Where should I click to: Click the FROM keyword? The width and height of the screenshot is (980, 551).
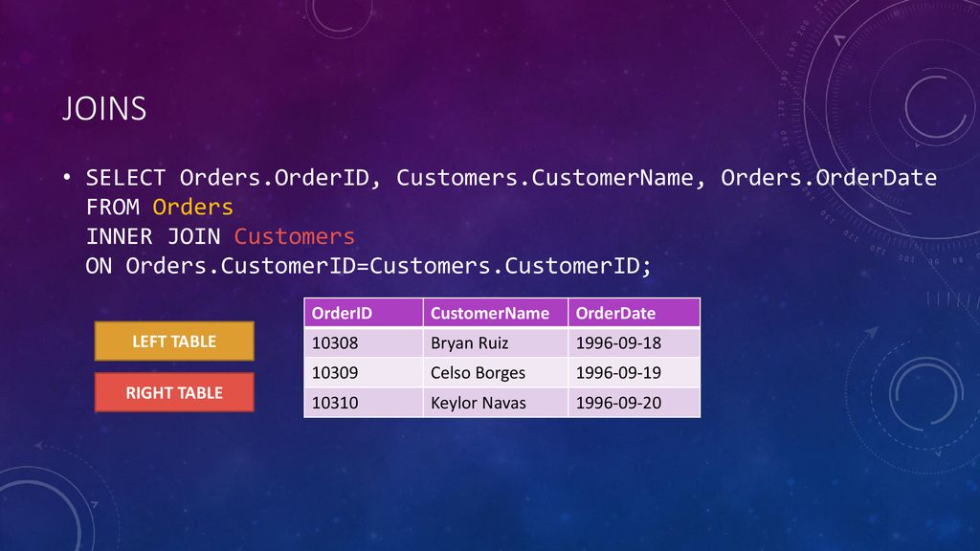coord(113,207)
